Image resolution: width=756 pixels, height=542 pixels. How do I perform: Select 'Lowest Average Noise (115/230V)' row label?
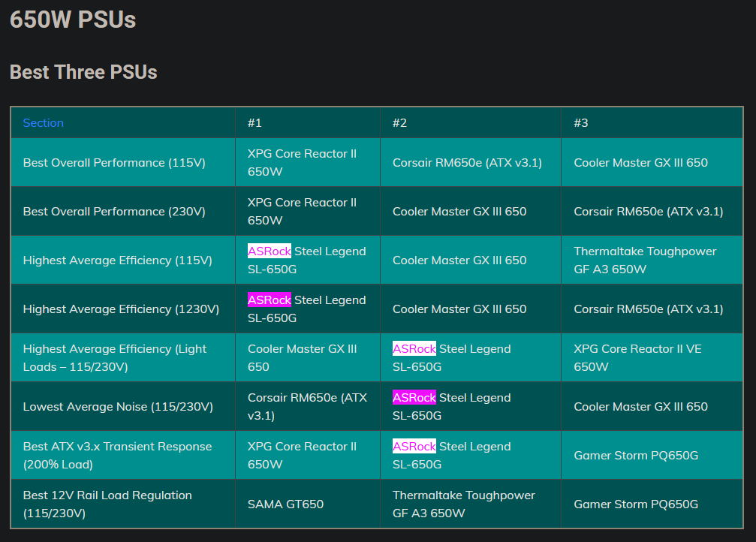(x=118, y=407)
